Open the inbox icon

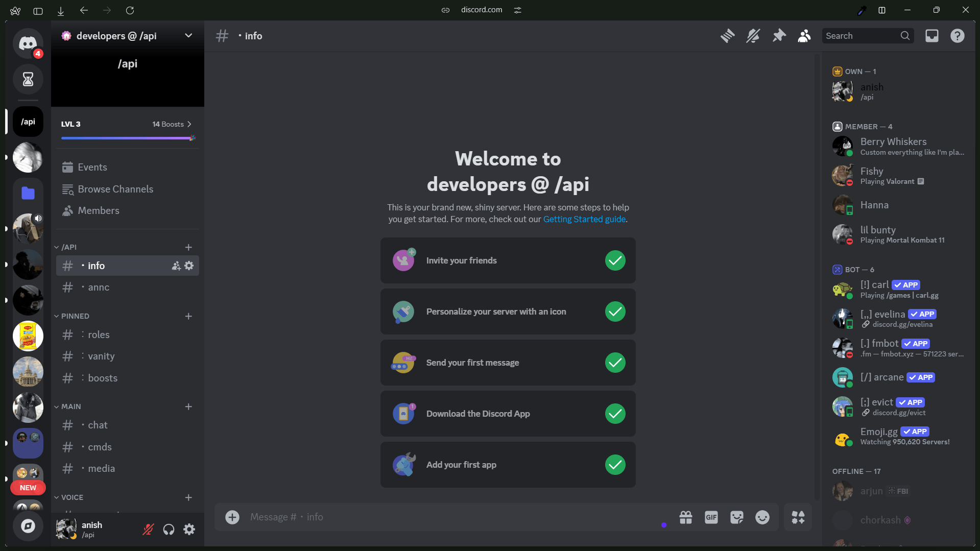932,36
